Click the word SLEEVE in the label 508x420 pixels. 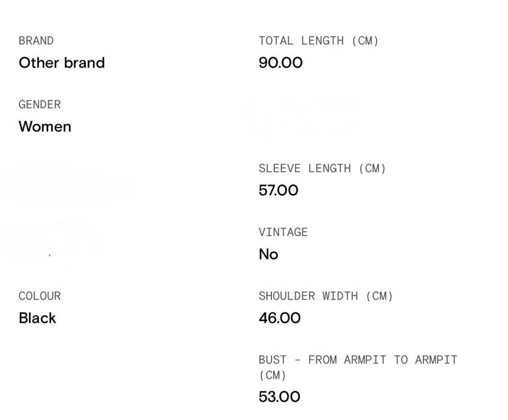pyautogui.click(x=278, y=169)
